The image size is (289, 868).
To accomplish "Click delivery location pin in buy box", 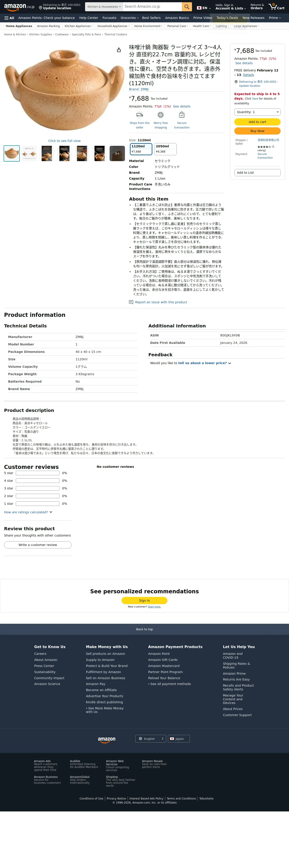I will pos(236,82).
